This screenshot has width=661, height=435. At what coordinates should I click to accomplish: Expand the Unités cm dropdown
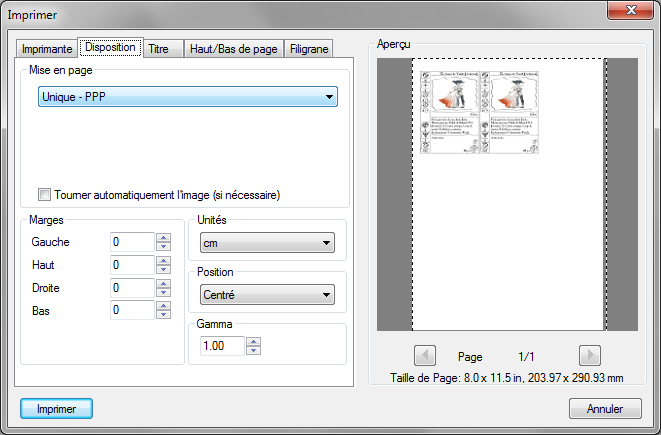pyautogui.click(x=265, y=243)
